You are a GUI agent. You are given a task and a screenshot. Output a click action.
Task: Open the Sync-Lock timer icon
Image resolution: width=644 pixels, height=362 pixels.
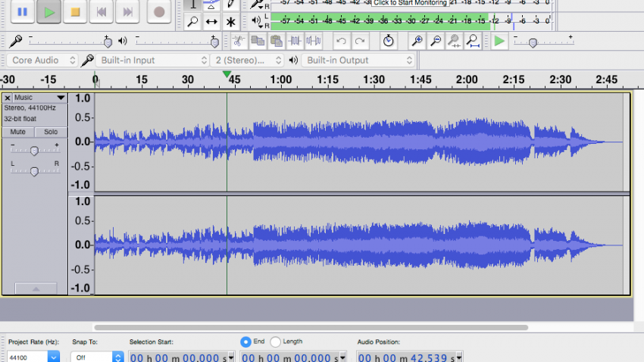(388, 41)
